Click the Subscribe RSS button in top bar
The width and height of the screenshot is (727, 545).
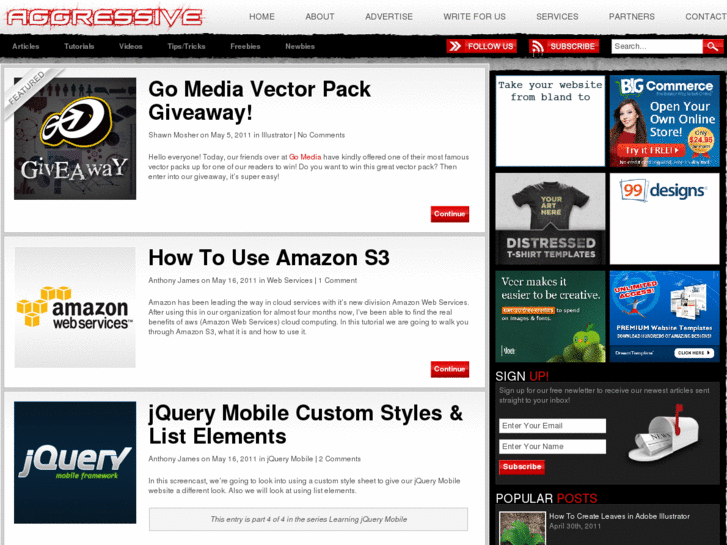coord(564,46)
